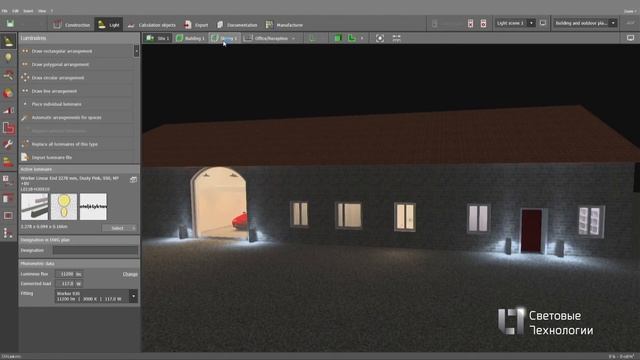Open the File menu

pyautogui.click(x=4, y=11)
